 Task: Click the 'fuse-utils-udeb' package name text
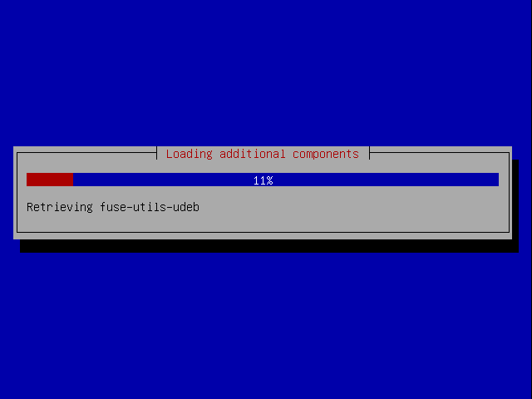pos(150,207)
